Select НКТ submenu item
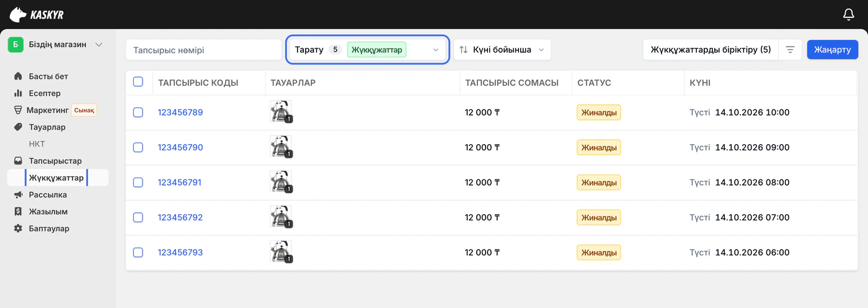Screen dimensions: 868x308 click(x=37, y=144)
